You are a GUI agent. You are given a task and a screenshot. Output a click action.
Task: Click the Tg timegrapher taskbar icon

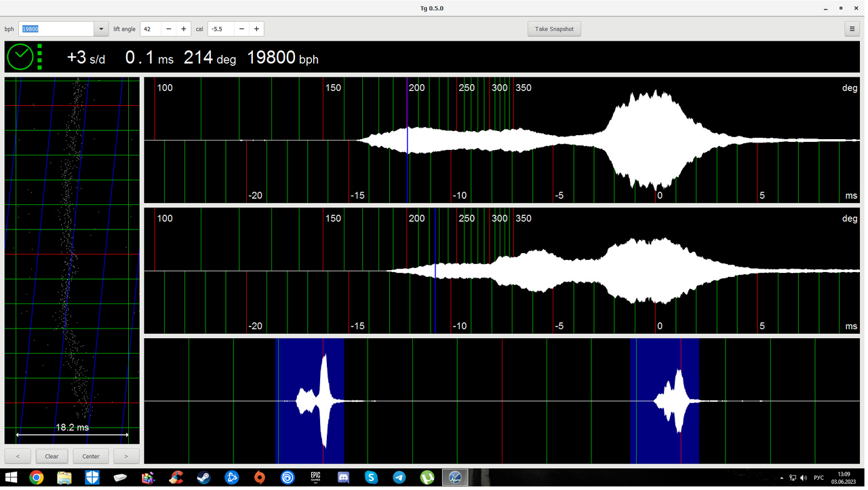(455, 478)
